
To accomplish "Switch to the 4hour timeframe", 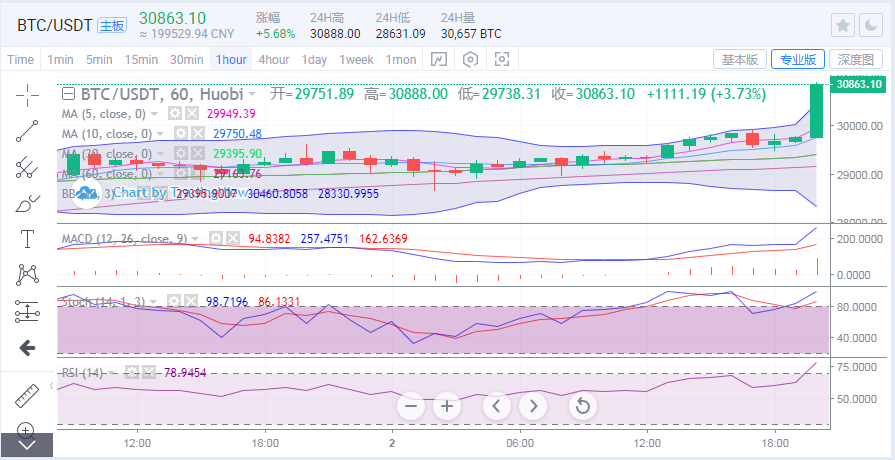I will pos(273,60).
